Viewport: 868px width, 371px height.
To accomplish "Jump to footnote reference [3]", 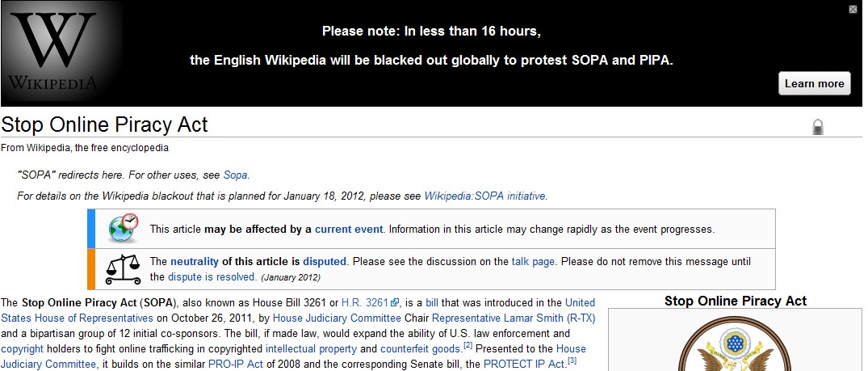I will (572, 361).
